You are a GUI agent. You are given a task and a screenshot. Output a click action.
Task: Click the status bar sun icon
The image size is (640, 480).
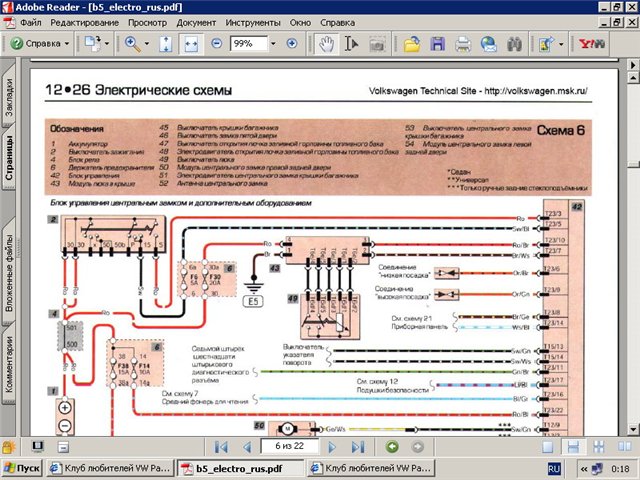(x=9, y=447)
